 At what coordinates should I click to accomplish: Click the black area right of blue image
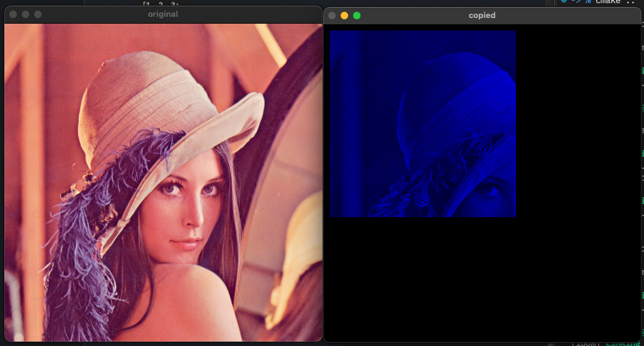(578, 124)
